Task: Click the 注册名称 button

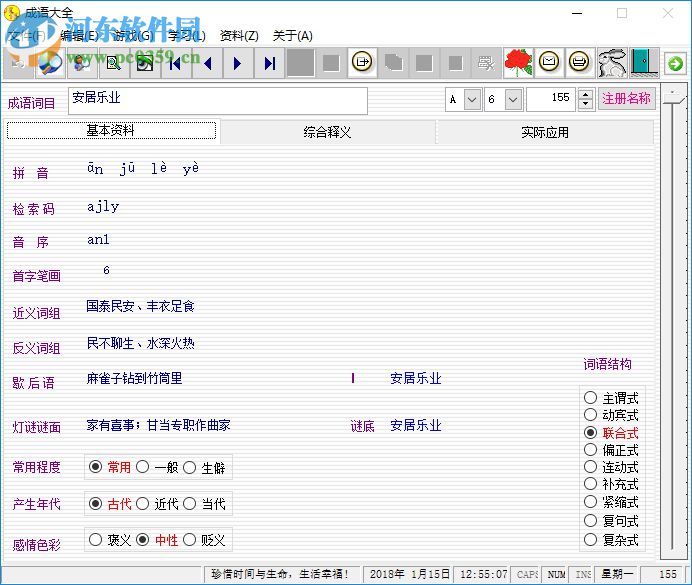Action: click(x=626, y=99)
